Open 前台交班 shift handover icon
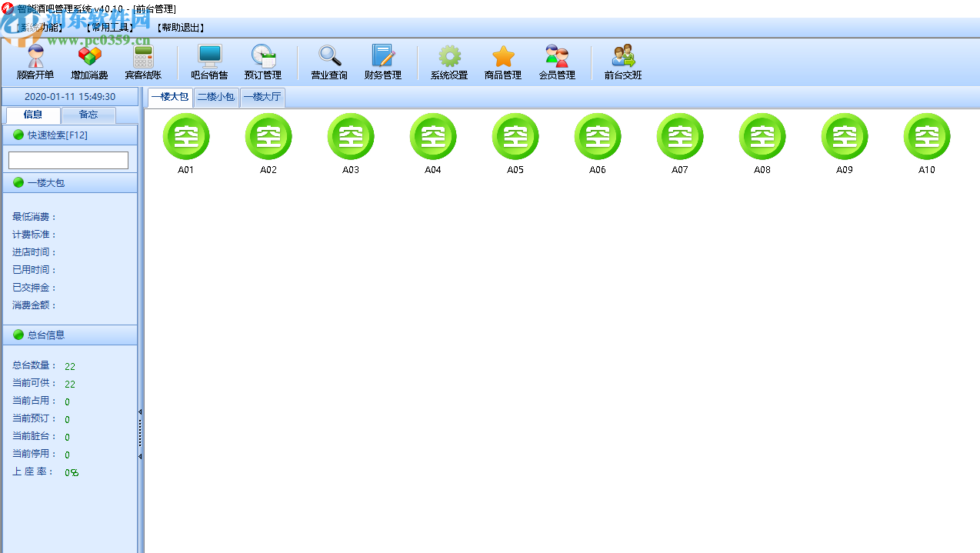The image size is (980, 553). tap(623, 62)
